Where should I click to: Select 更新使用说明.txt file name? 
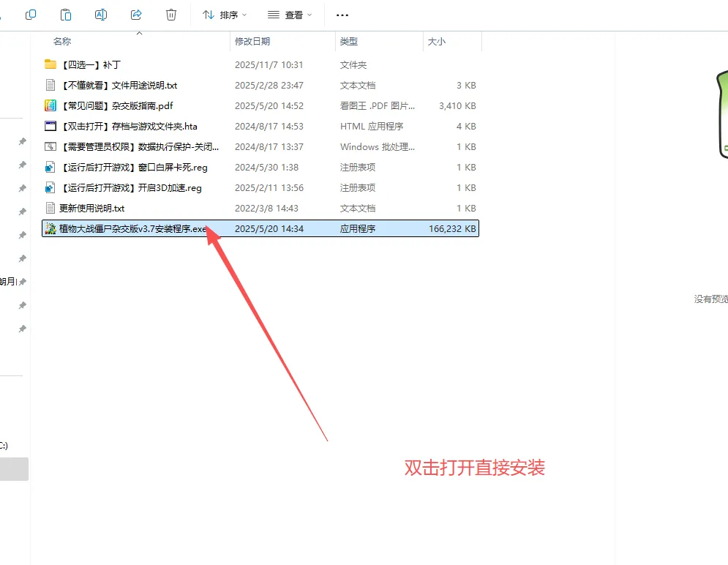[92, 208]
